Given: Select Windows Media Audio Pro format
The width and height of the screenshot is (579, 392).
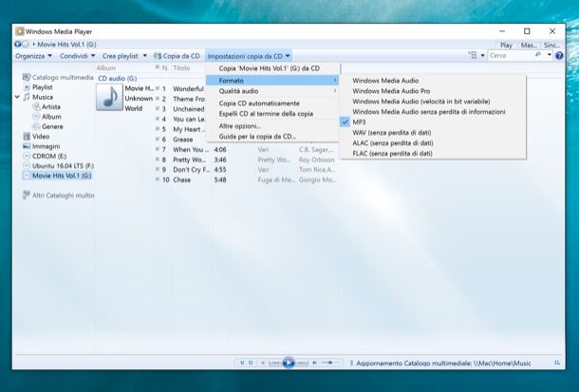Looking at the screenshot, I should click(391, 91).
